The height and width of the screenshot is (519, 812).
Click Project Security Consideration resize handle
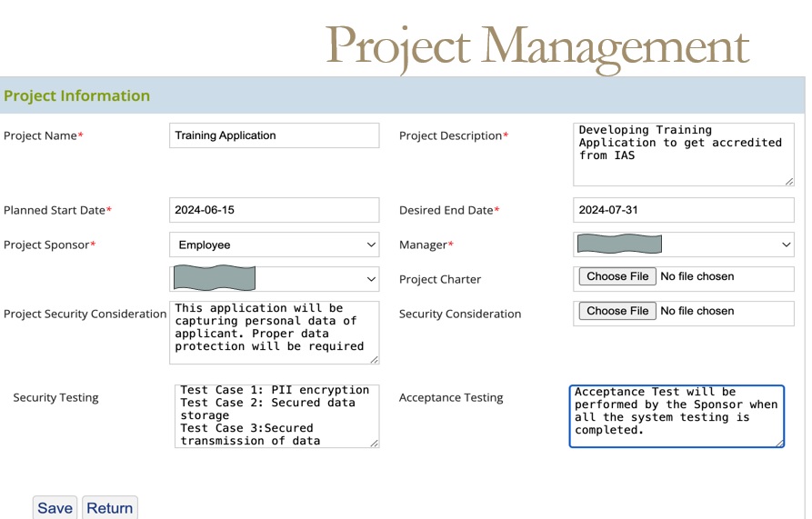click(x=374, y=359)
